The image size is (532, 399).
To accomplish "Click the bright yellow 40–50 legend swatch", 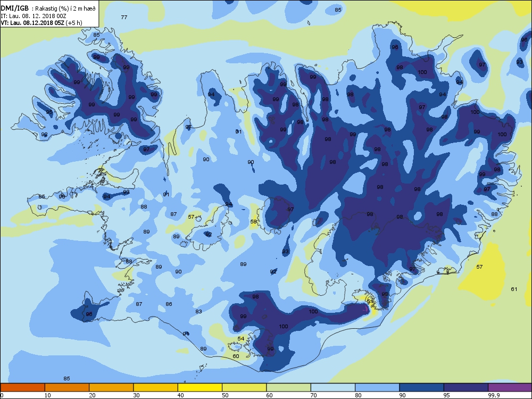I will (200, 387).
